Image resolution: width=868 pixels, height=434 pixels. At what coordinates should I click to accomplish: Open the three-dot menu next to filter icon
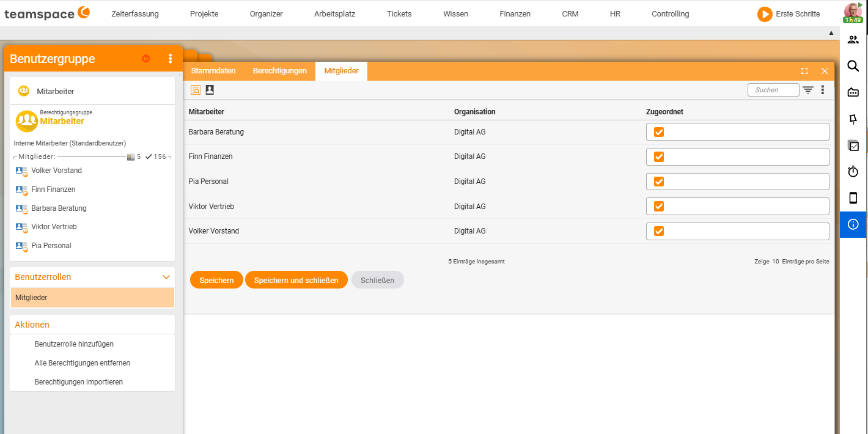click(x=823, y=90)
